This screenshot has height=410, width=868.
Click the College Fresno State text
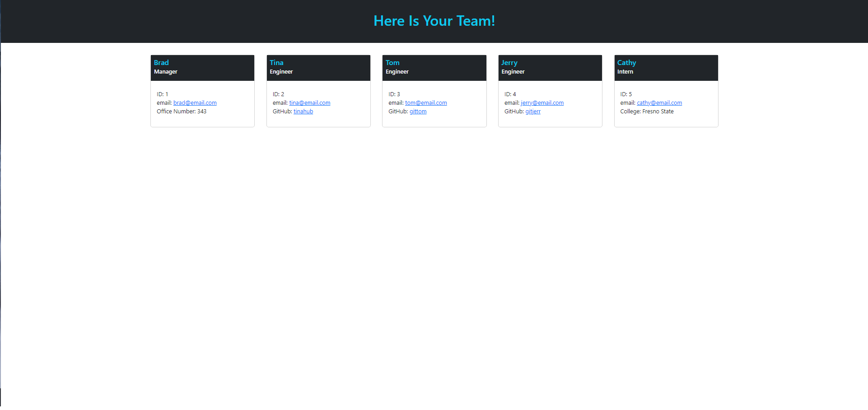pos(647,111)
